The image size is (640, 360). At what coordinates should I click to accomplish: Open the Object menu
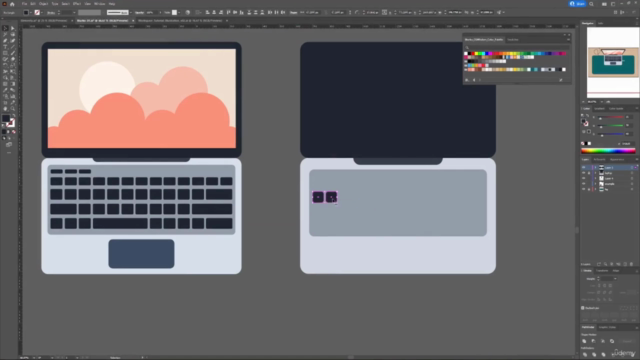click(43, 4)
